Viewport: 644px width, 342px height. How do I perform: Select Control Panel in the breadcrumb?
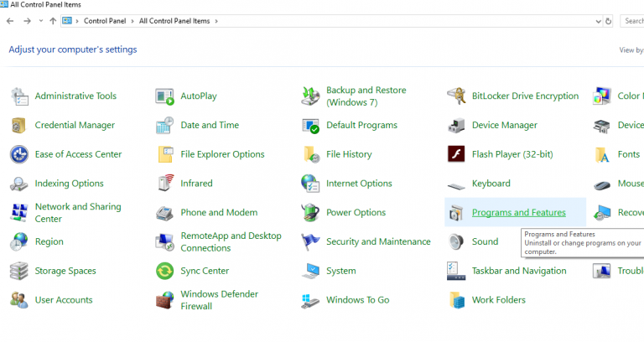click(105, 21)
